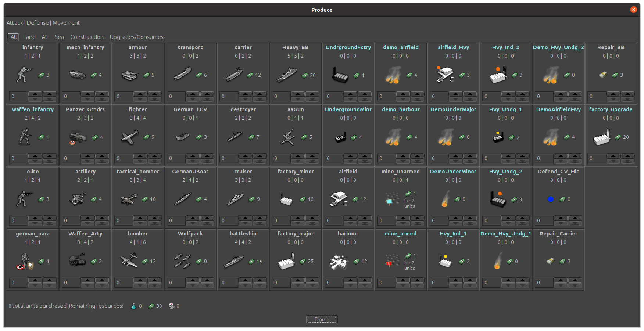The width and height of the screenshot is (644, 331).
Task: Switch to the Sea tab
Action: (59, 37)
